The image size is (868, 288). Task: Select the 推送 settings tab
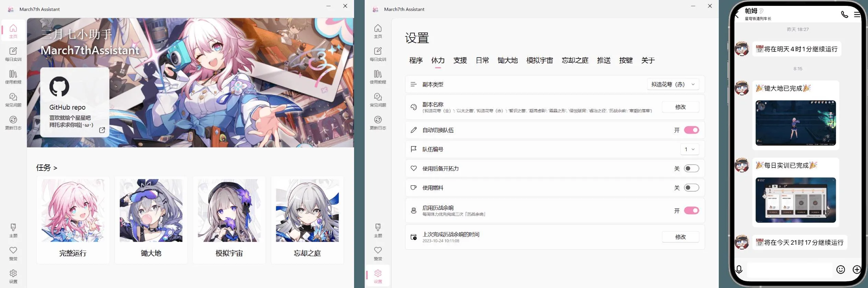pyautogui.click(x=603, y=60)
